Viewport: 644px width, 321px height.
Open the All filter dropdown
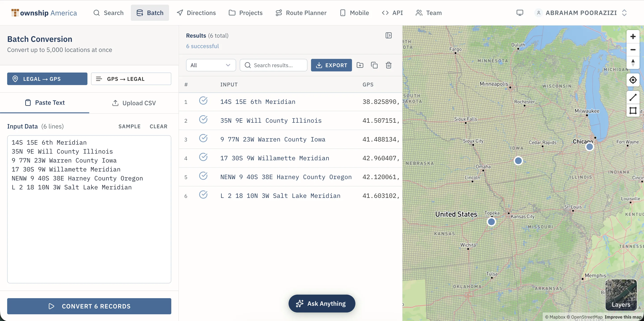click(x=211, y=65)
